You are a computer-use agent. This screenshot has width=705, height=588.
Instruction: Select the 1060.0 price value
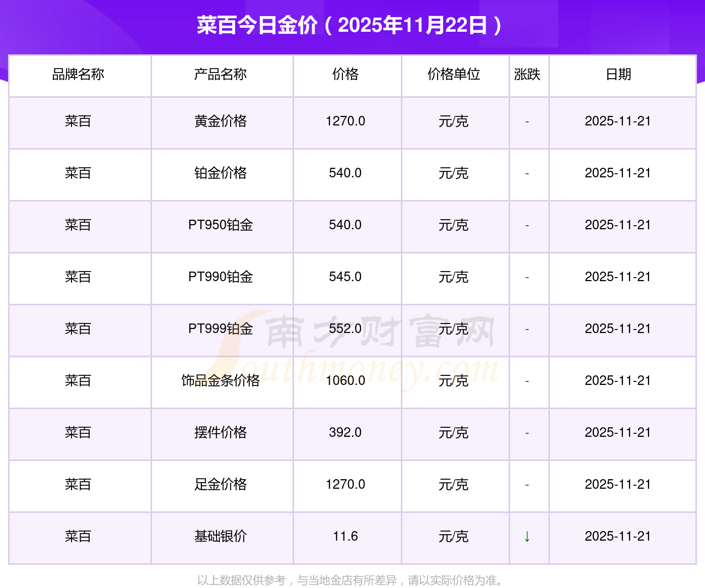coord(345,381)
